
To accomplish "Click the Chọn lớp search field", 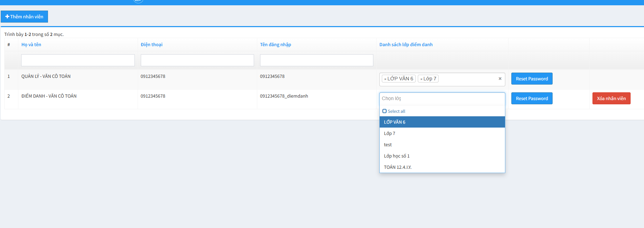I will (x=442, y=99).
